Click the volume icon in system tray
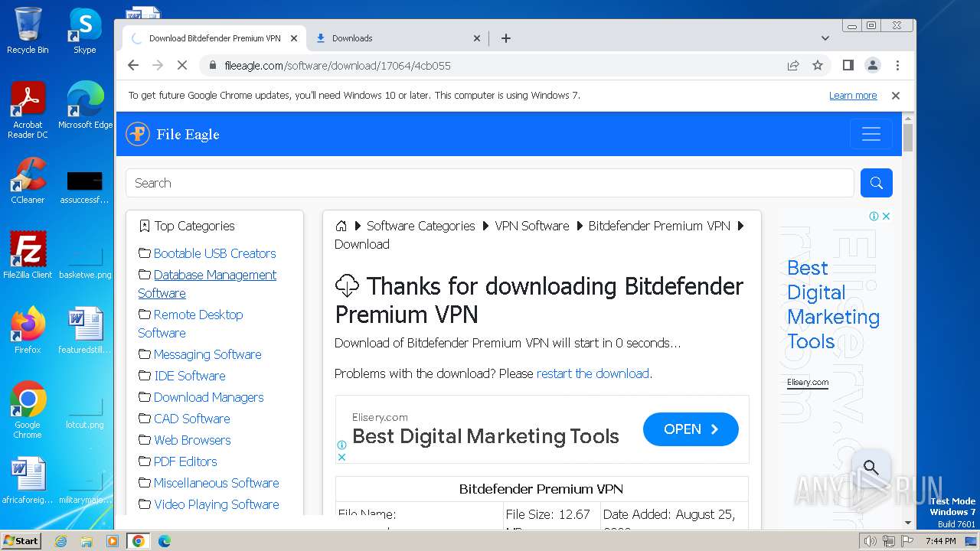Viewport: 980px width, 551px height. pos(870,541)
